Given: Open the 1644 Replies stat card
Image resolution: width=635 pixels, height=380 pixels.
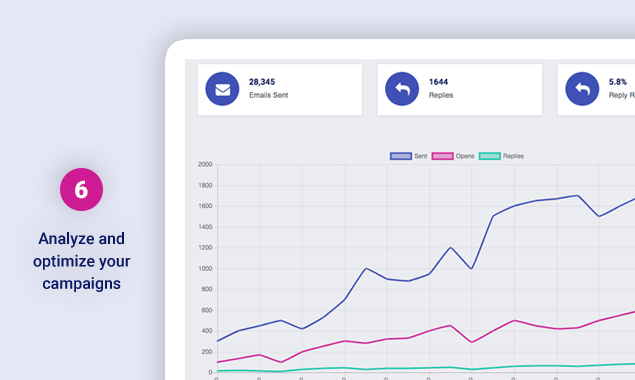Looking at the screenshot, I should (460, 90).
